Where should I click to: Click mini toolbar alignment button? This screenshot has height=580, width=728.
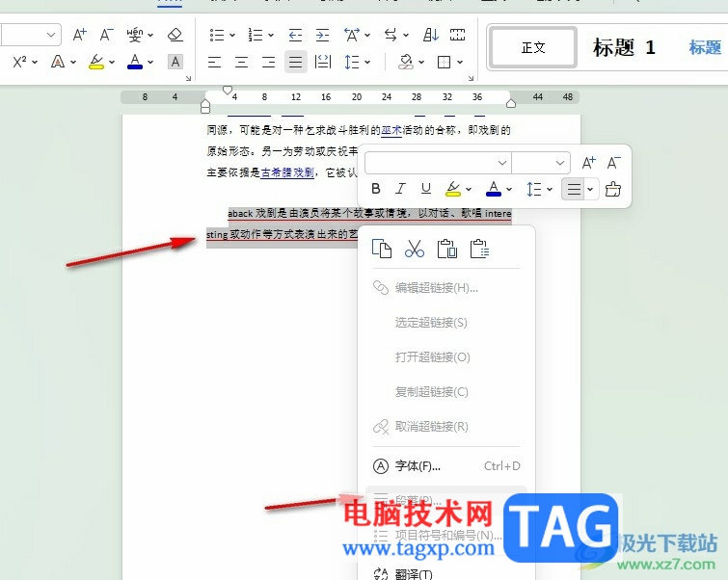point(574,189)
